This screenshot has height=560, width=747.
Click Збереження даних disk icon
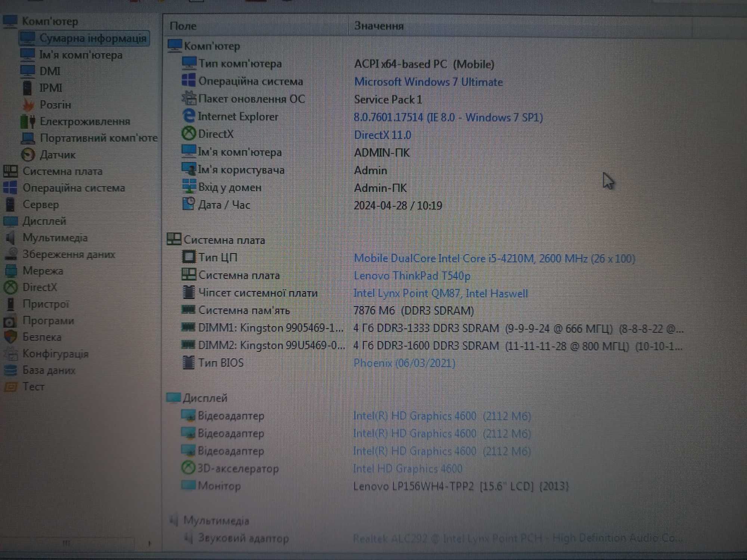[11, 254]
